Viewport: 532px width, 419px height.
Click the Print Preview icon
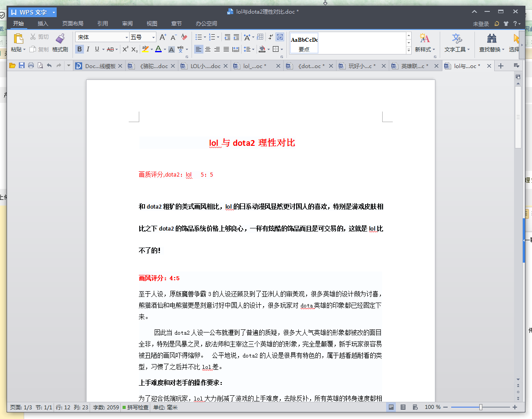40,66
